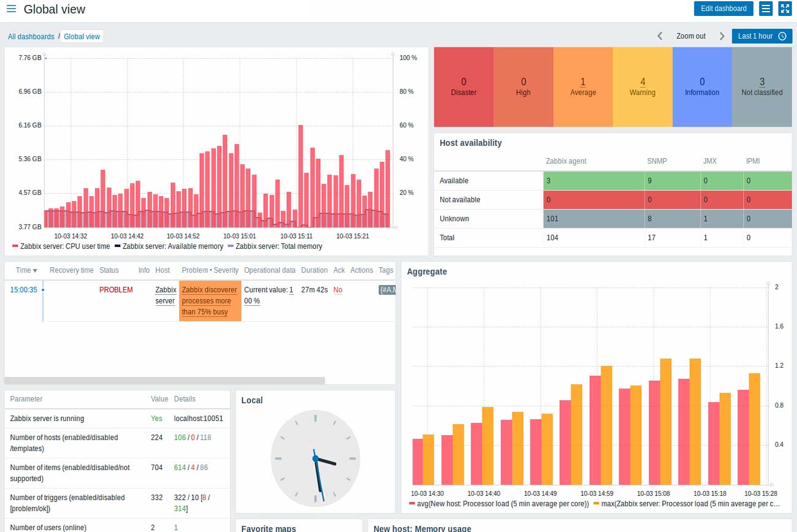Click Available memory legend entry

pos(169,246)
